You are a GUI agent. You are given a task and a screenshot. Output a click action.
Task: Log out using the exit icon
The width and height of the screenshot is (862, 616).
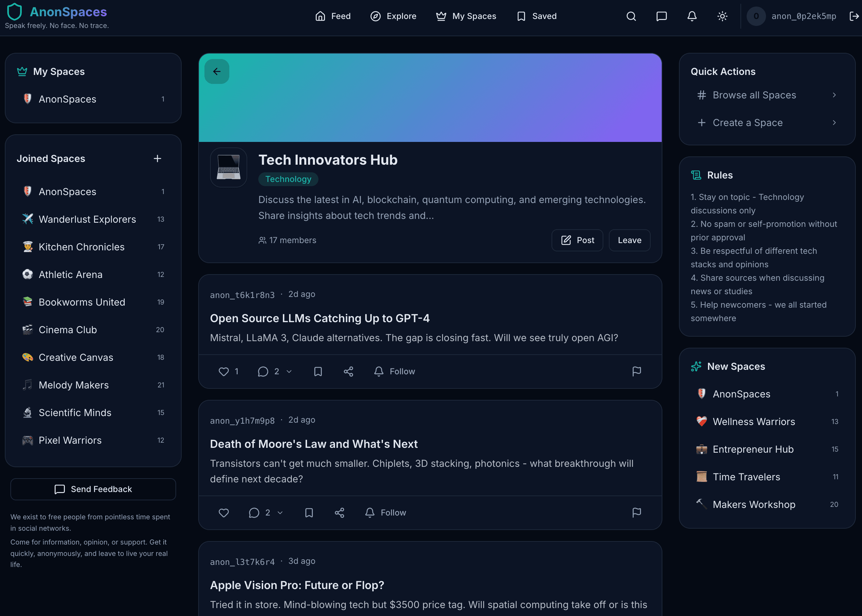pos(854,16)
